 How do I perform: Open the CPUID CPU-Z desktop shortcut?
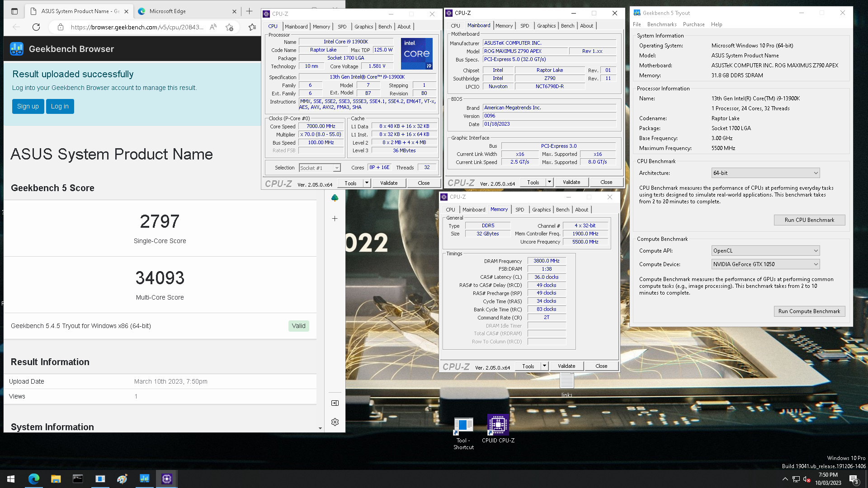coord(498,429)
